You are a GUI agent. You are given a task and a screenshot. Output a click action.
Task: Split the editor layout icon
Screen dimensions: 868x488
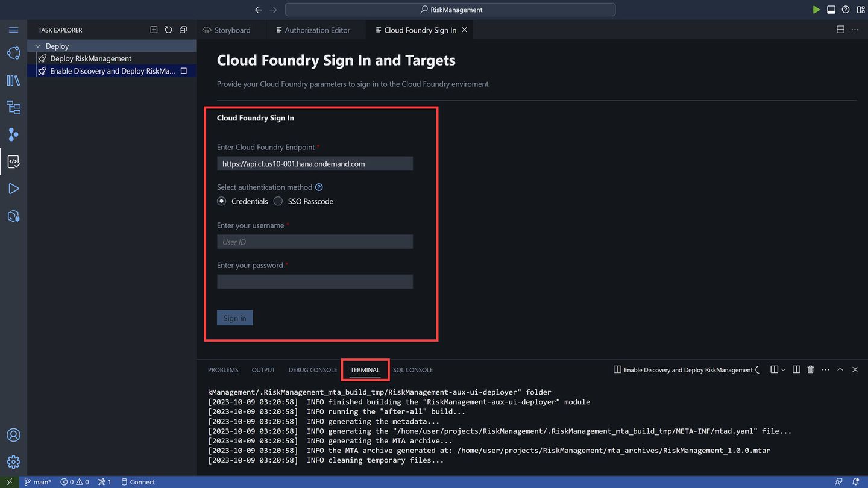coord(840,30)
